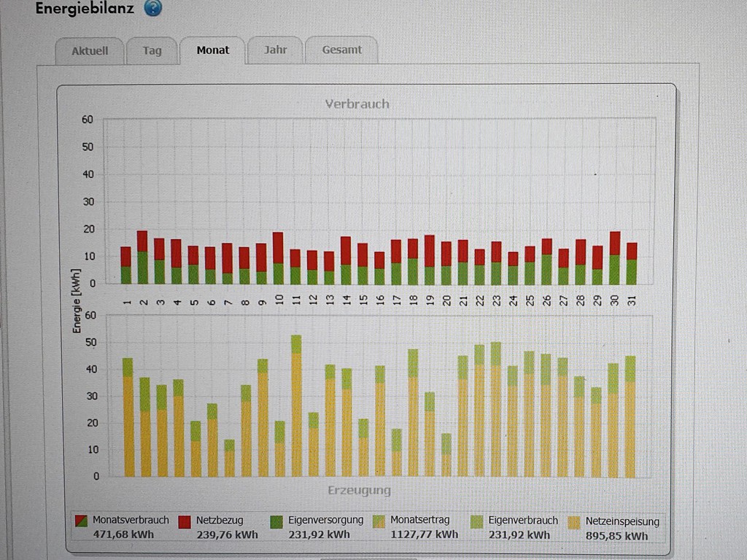Click the red Netzbezug legend swatch
The height and width of the screenshot is (560, 747).
tap(185, 521)
